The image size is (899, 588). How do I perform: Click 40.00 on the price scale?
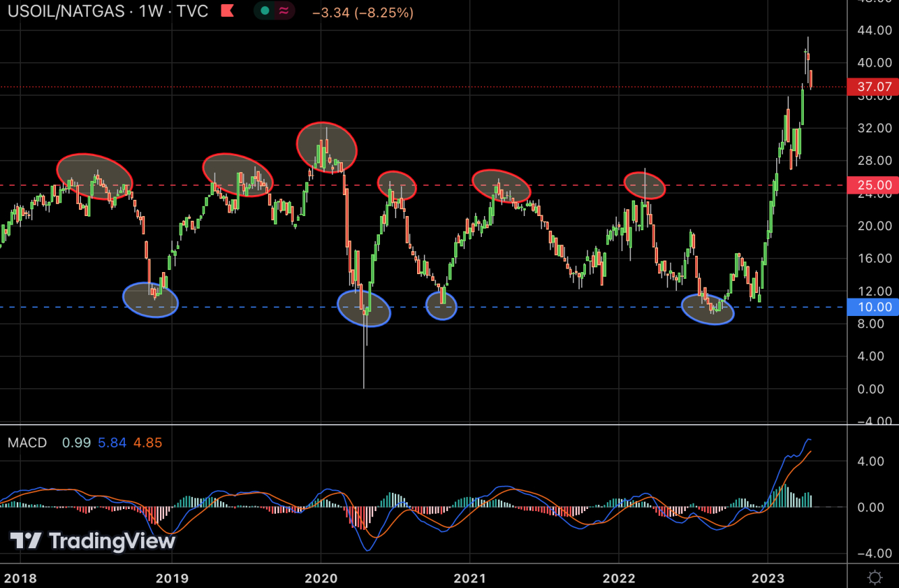pos(875,63)
